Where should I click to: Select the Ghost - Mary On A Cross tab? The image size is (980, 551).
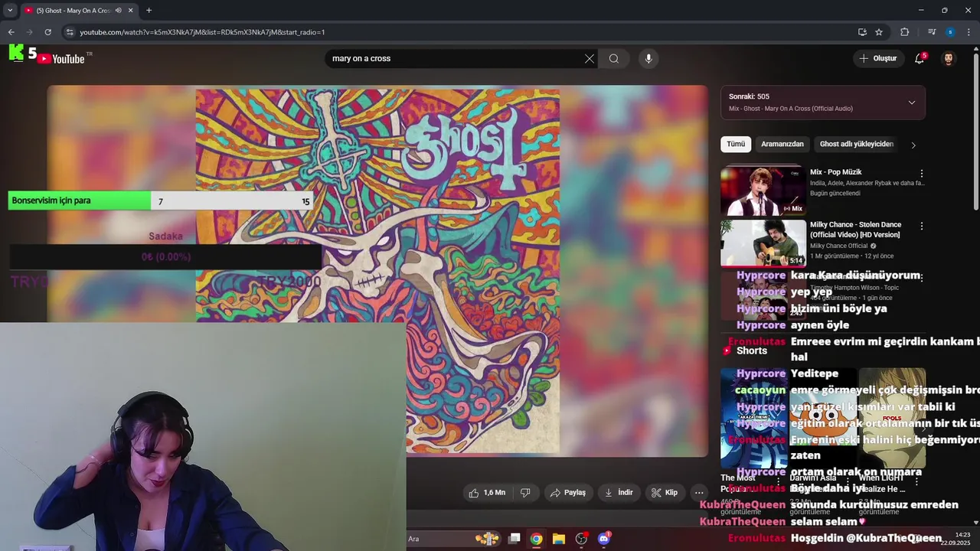click(79, 11)
